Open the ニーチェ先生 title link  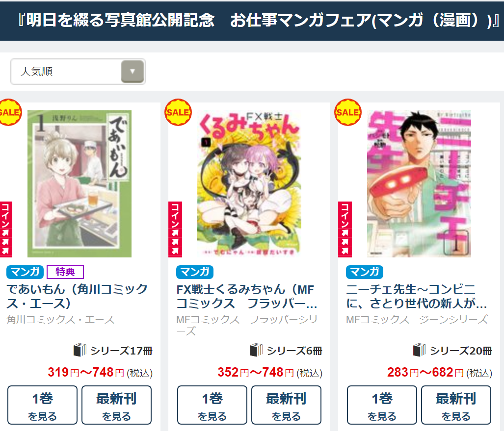pos(417,296)
